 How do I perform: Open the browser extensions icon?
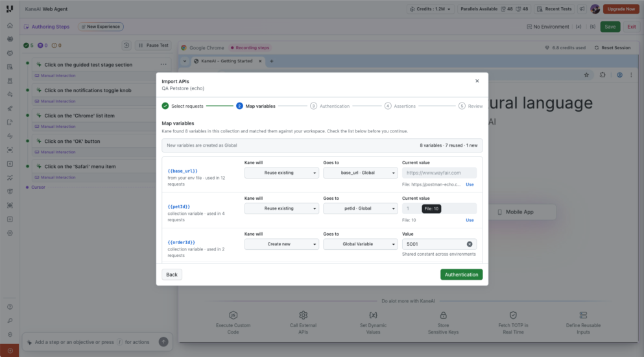point(602,75)
